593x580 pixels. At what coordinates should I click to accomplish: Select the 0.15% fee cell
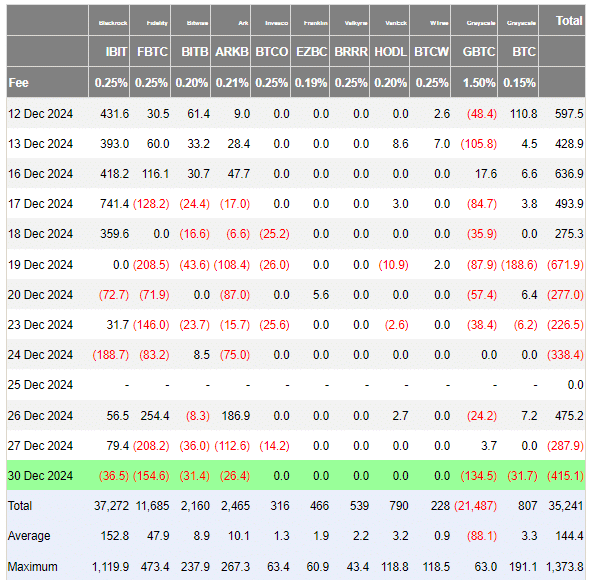click(519, 82)
